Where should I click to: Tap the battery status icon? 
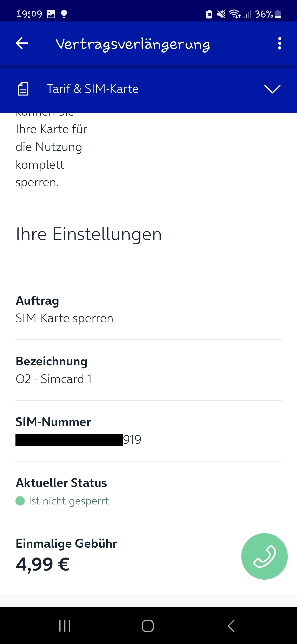278,14
